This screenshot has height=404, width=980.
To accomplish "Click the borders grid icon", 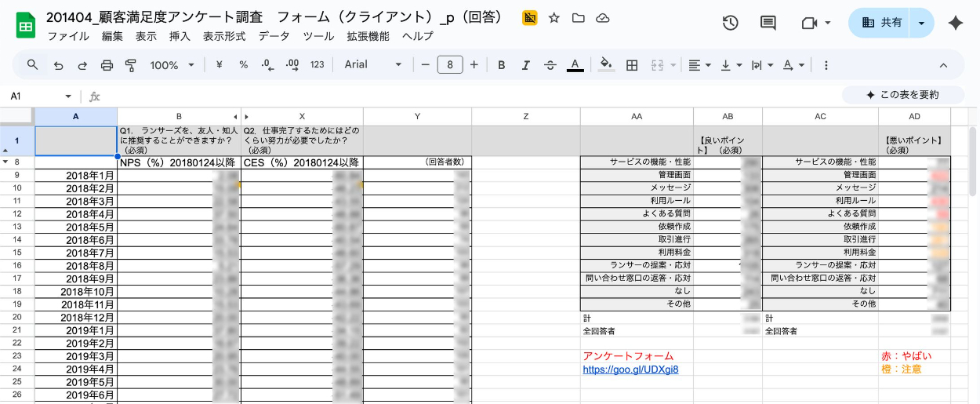I will pyautogui.click(x=632, y=65).
